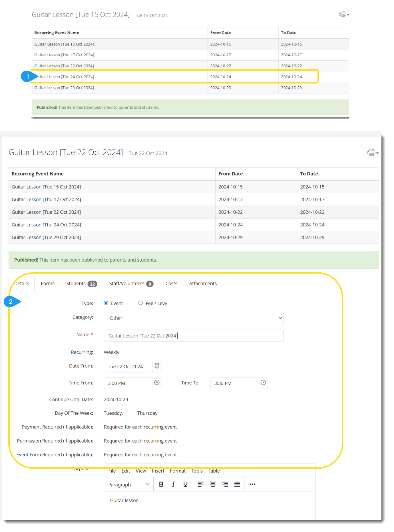
Task: Show more editor toolbar options
Action: [x=252, y=484]
